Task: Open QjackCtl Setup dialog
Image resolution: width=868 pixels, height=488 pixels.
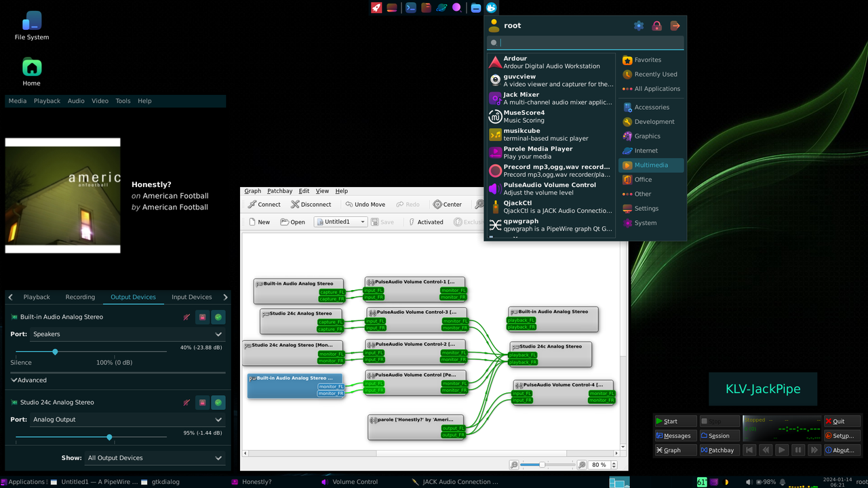Action: click(842, 436)
